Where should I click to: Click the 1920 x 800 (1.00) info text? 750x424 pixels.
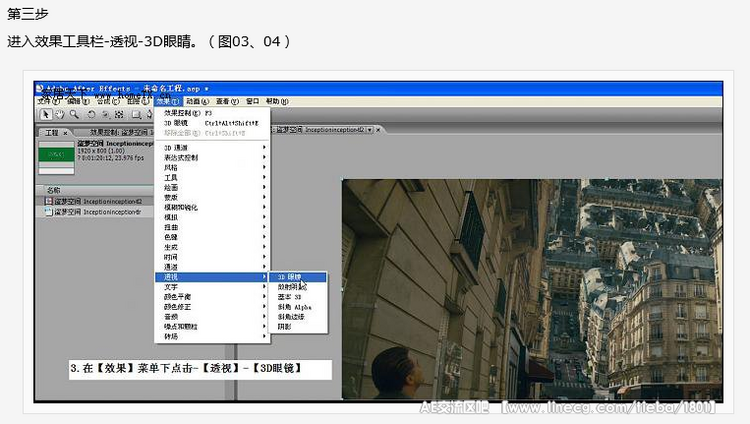coord(101,151)
